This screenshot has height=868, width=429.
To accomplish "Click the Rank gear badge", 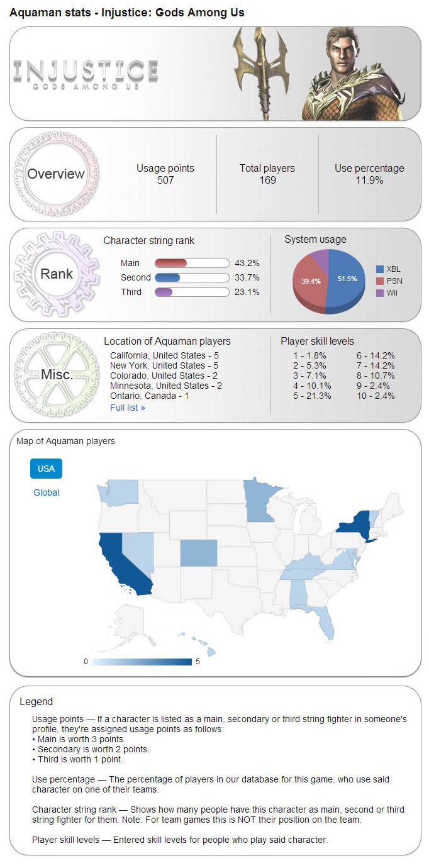I will click(56, 274).
